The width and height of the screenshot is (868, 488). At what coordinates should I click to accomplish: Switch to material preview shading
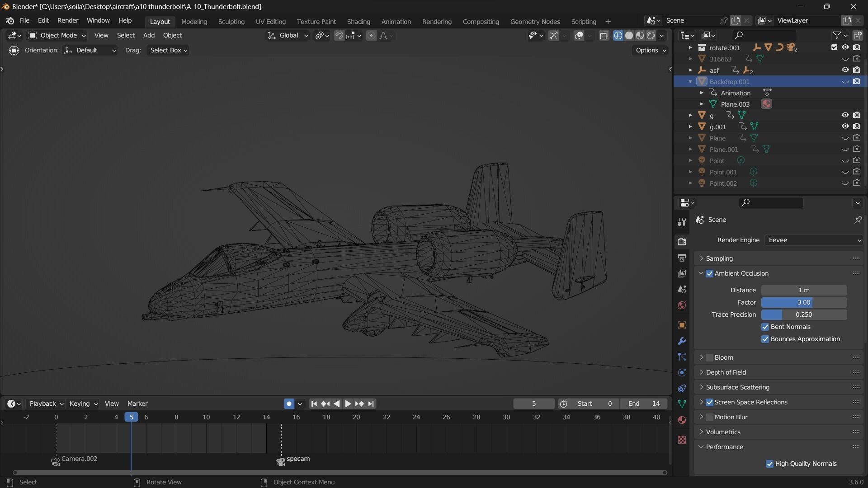pyautogui.click(x=640, y=36)
